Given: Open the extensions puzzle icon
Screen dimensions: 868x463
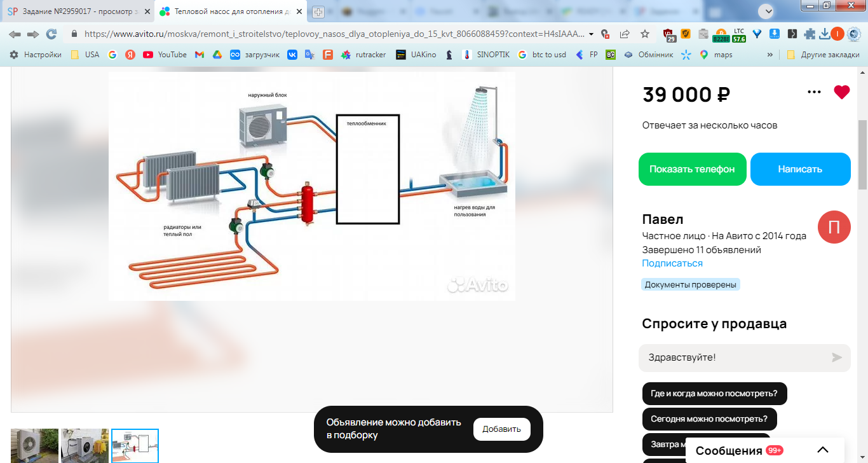Looking at the screenshot, I should pos(809,34).
